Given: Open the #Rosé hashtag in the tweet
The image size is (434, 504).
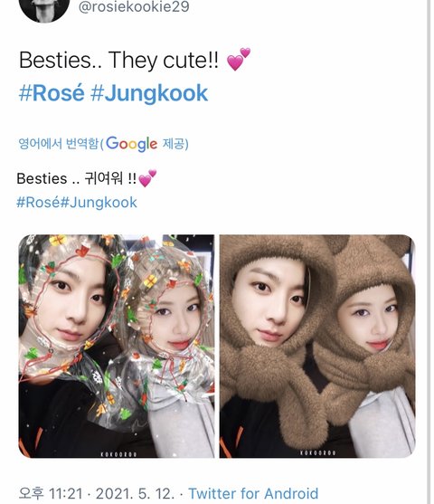Looking at the screenshot, I should [52, 93].
